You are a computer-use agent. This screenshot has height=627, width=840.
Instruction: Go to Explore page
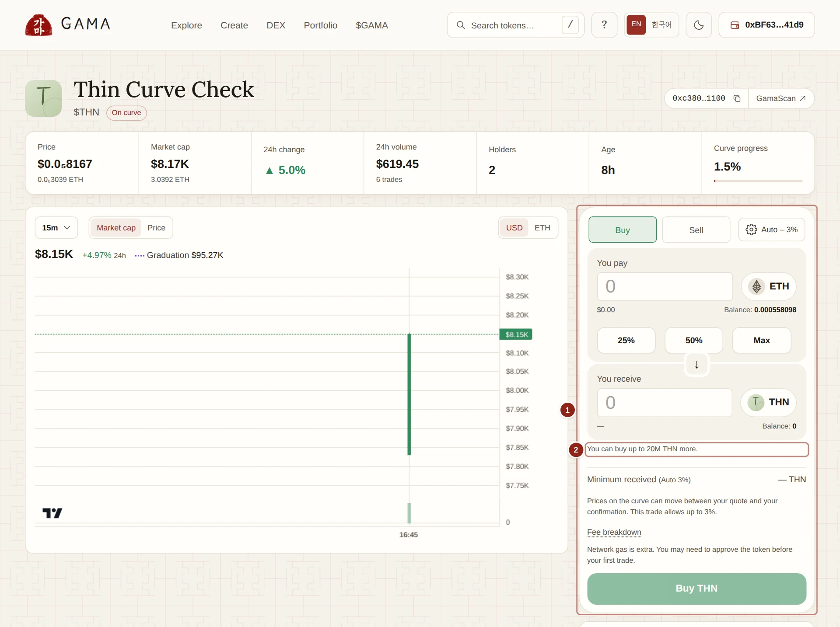pyautogui.click(x=186, y=25)
